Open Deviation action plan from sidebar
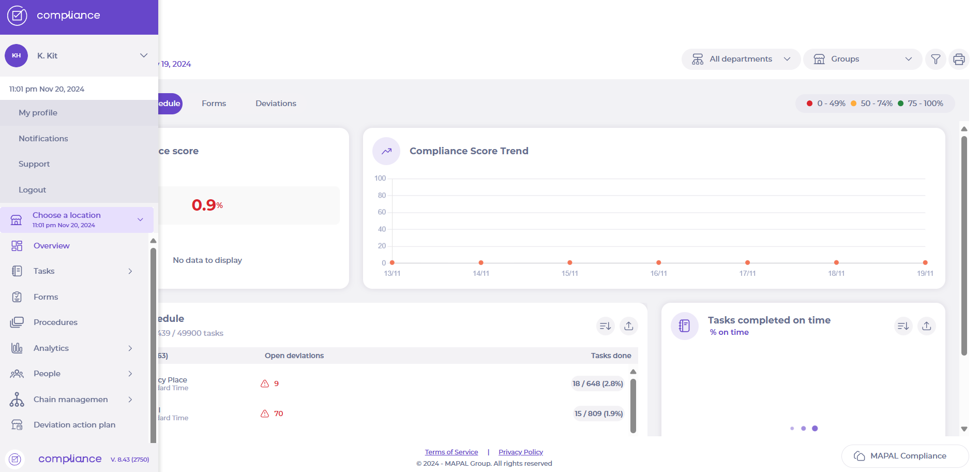The image size is (980, 472). (74, 425)
